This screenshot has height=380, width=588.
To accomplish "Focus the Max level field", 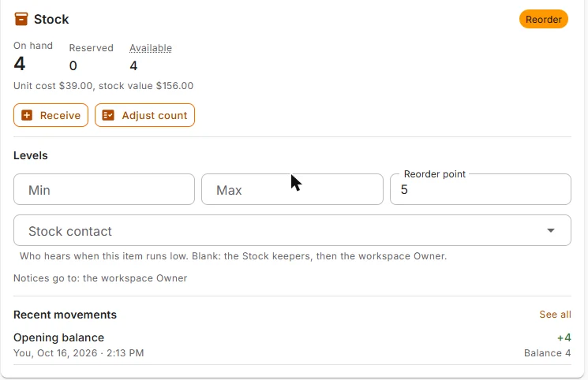I will [292, 189].
